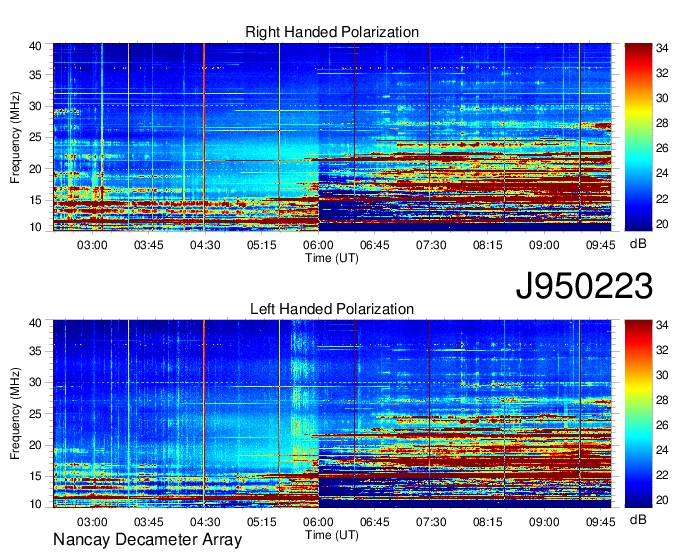
Task: Click the 22 dB label on Right Handed colorbar
Action: [662, 199]
